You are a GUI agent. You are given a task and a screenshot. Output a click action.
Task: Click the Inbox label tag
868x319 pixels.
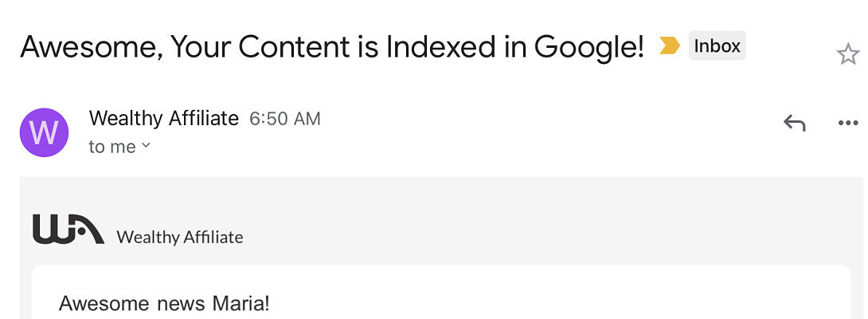tap(717, 46)
